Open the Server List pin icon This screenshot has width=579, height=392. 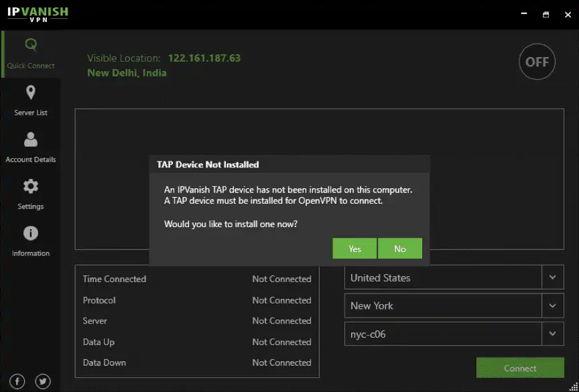coord(31,92)
